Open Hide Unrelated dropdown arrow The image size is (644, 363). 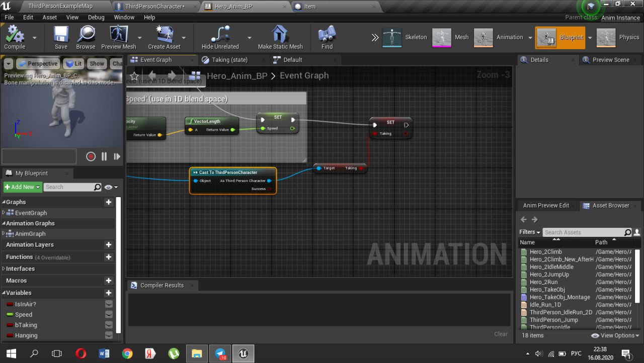pyautogui.click(x=249, y=38)
